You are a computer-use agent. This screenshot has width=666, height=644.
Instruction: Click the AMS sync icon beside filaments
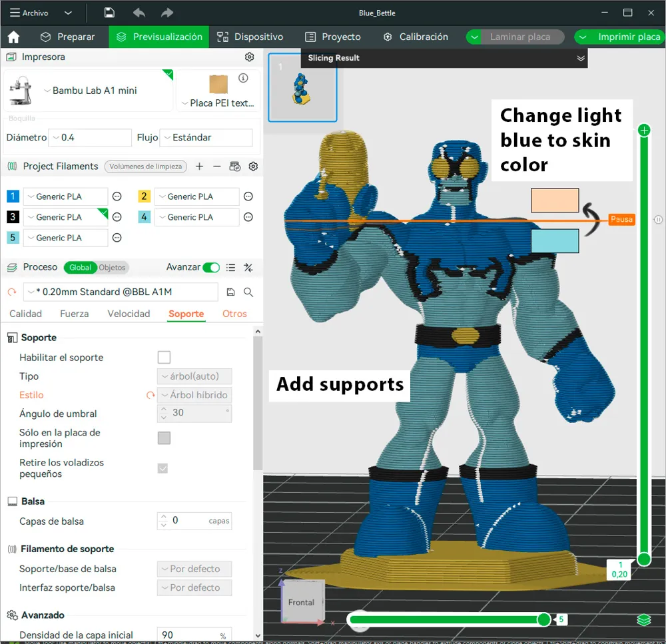(x=234, y=166)
